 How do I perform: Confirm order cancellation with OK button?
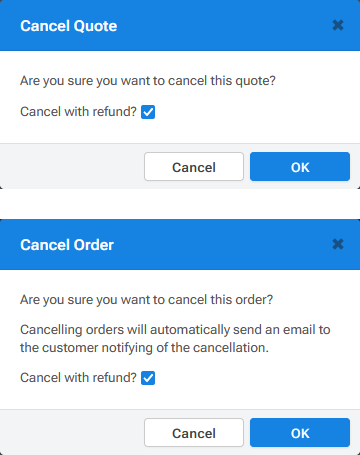tap(300, 433)
